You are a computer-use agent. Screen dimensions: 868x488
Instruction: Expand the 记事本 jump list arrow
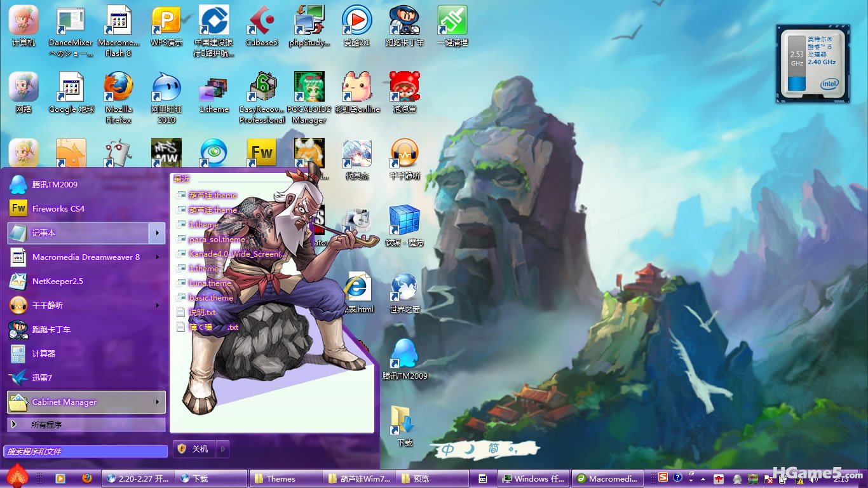tap(157, 233)
